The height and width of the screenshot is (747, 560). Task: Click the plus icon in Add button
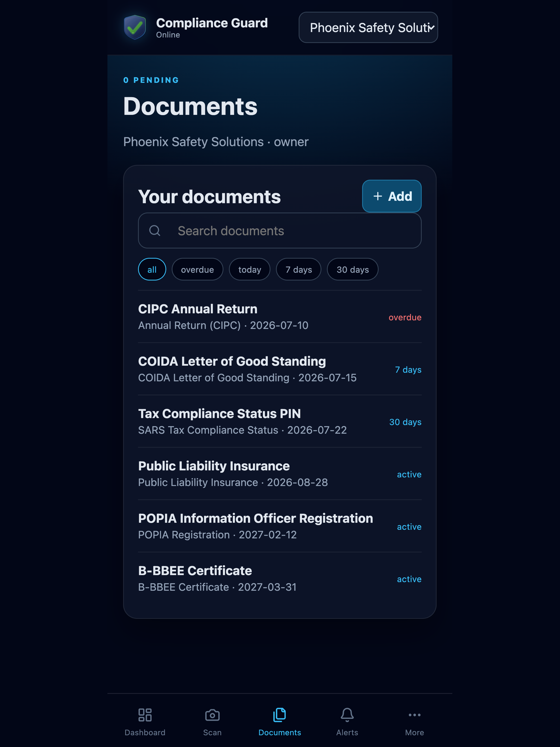tap(378, 196)
